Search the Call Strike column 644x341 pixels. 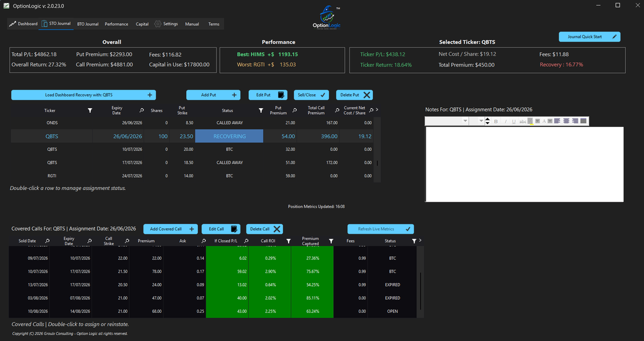click(x=127, y=241)
